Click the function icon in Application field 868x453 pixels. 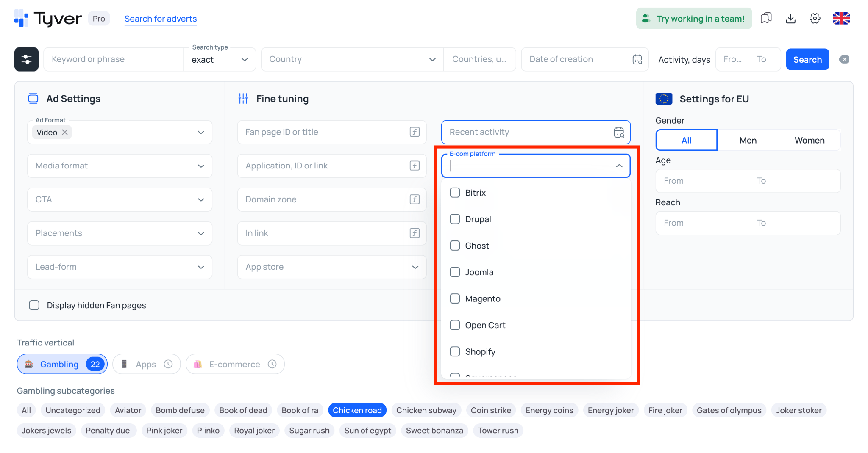click(415, 166)
